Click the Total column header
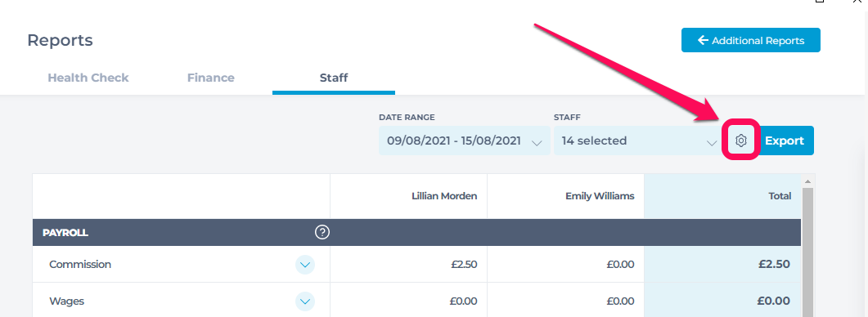 pyautogui.click(x=722, y=196)
